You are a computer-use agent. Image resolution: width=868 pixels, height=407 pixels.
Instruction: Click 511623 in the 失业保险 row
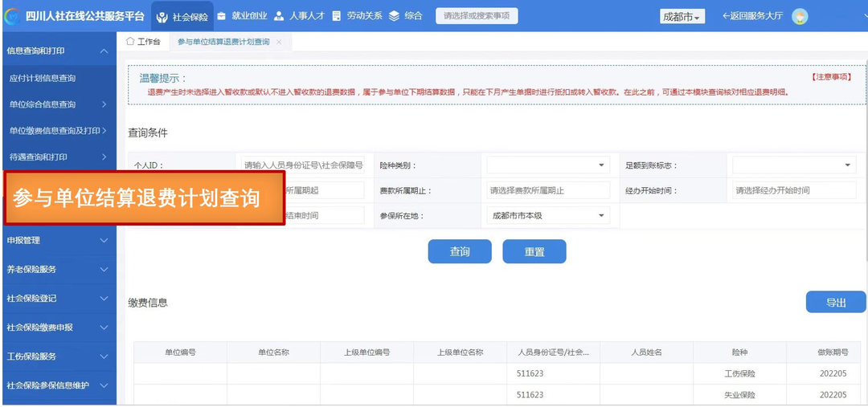[x=530, y=395]
